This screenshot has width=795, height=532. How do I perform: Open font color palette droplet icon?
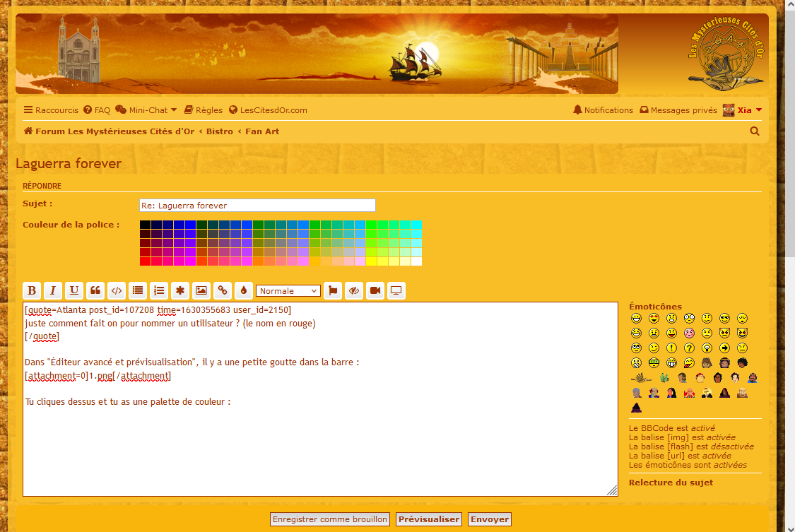click(244, 290)
